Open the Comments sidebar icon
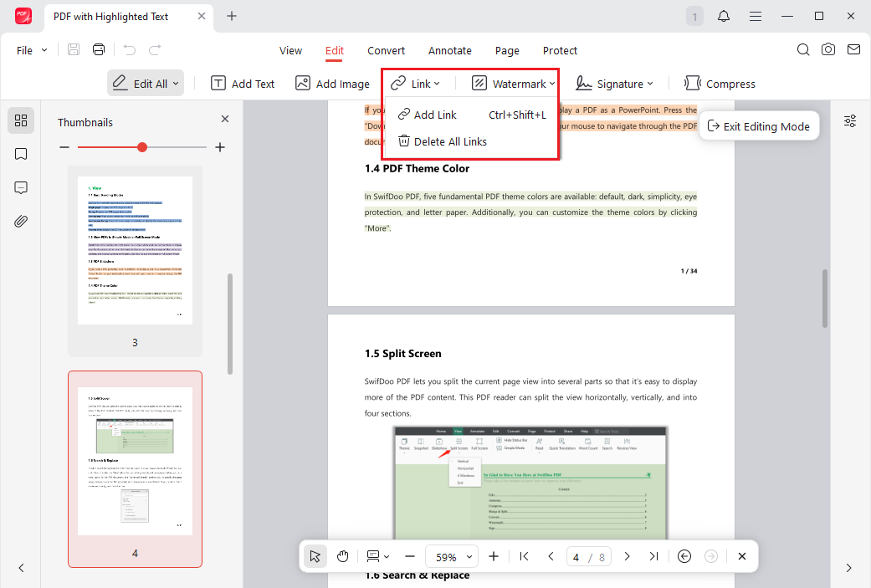Viewport: 871px width, 588px height. point(21,187)
